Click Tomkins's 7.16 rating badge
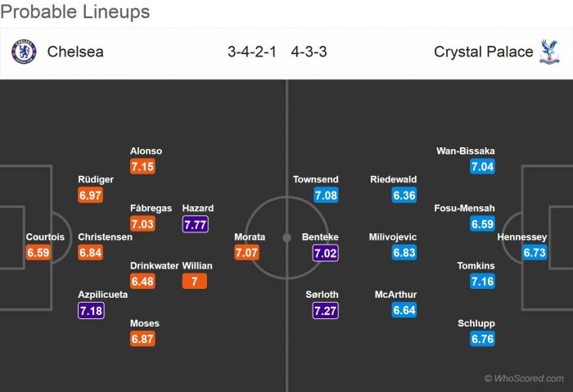This screenshot has height=392, width=573. point(483,282)
